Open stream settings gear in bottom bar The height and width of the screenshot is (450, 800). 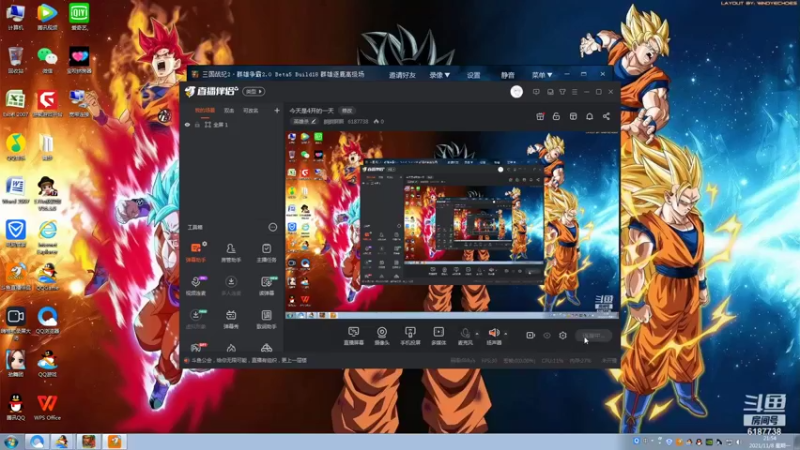click(x=563, y=335)
